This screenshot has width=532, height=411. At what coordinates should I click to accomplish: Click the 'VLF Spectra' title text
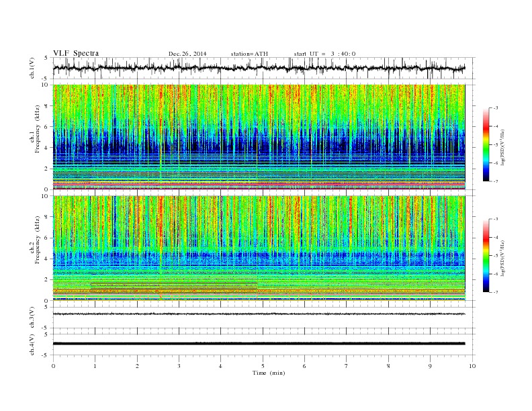[x=76, y=53]
